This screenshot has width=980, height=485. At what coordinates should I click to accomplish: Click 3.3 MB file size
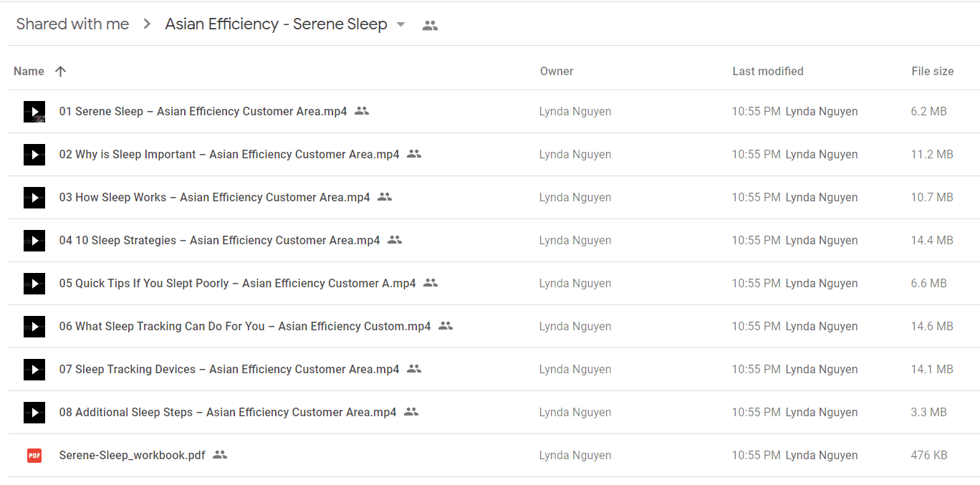928,412
